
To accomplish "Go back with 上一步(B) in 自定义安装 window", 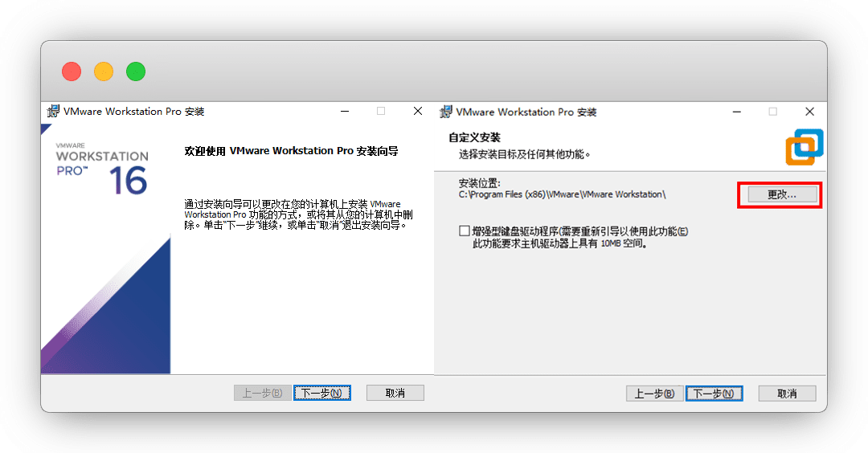I will click(x=655, y=394).
